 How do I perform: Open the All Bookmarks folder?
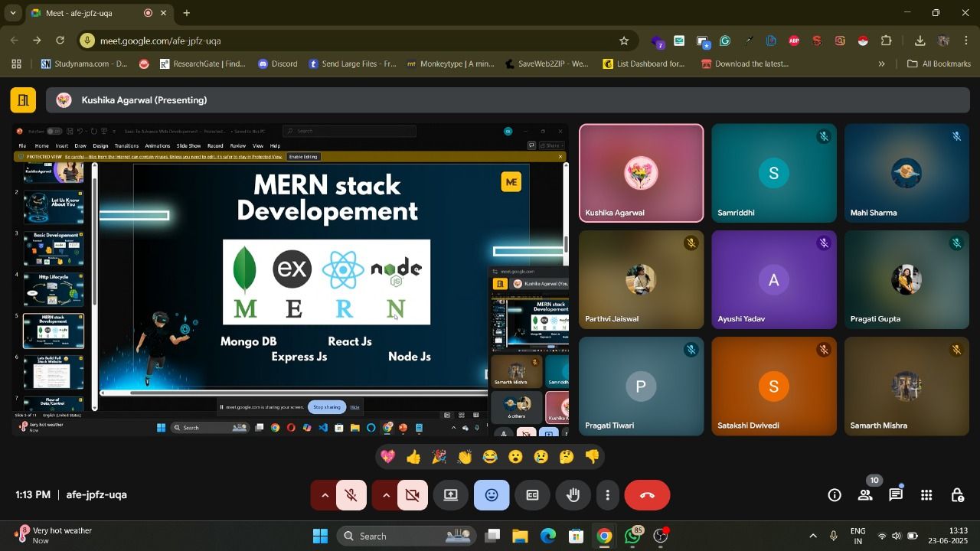(939, 64)
